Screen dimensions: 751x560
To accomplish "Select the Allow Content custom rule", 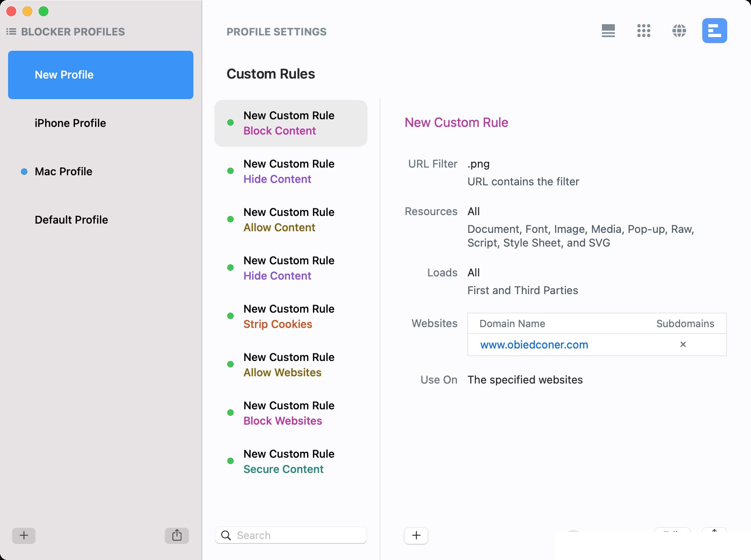I will pyautogui.click(x=291, y=220).
